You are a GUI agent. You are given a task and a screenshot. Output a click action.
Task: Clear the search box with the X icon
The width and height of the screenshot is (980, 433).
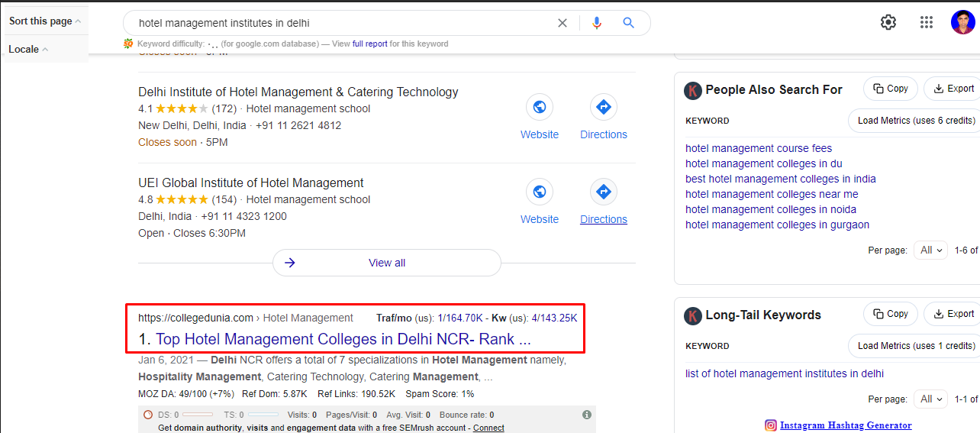tap(563, 23)
